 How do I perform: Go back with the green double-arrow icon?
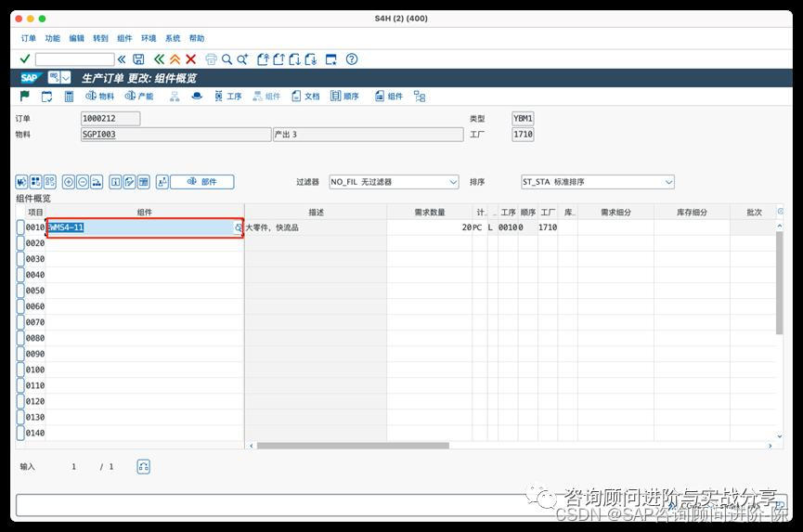[x=160, y=59]
